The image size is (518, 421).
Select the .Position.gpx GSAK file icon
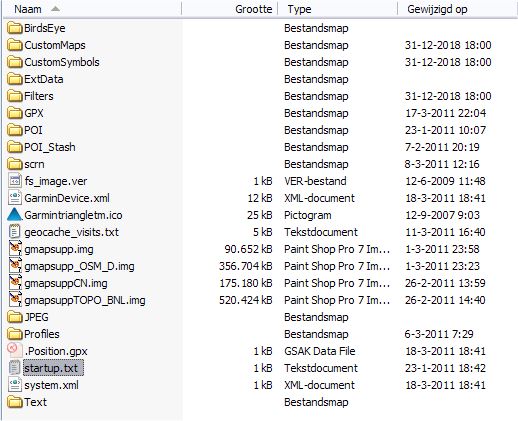pos(15,351)
